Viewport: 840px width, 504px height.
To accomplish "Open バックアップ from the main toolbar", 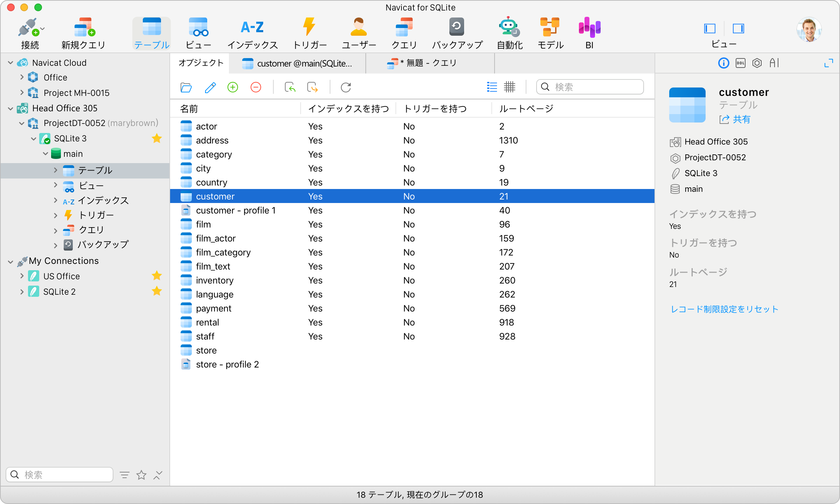I will coord(457,33).
